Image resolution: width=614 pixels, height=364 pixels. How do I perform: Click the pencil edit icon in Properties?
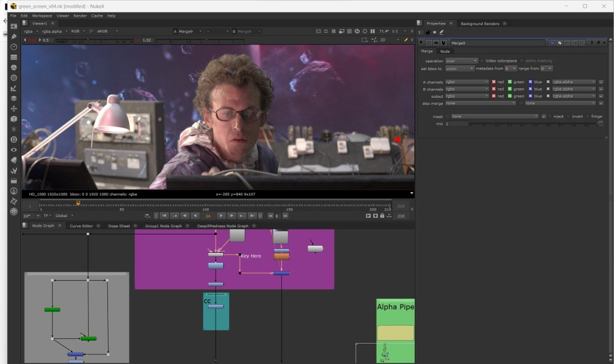442,32
